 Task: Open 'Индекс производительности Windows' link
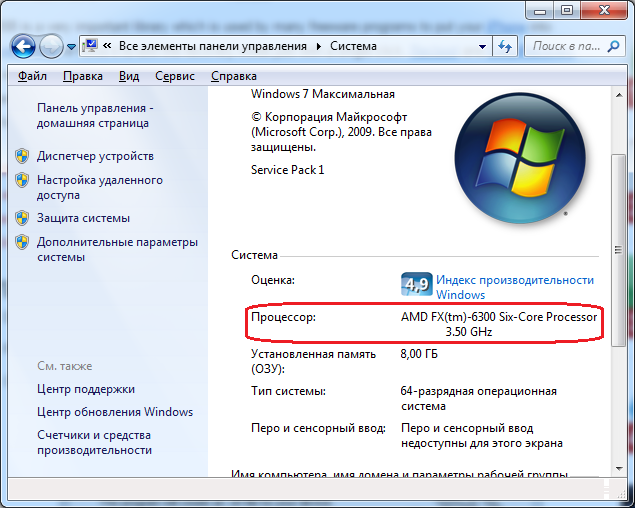coord(515,287)
